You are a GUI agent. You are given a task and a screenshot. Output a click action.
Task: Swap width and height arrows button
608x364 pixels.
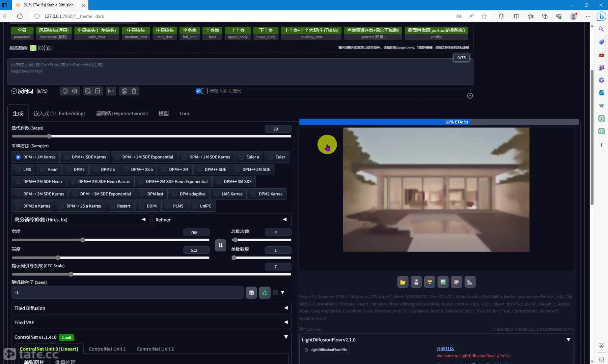[x=220, y=245]
